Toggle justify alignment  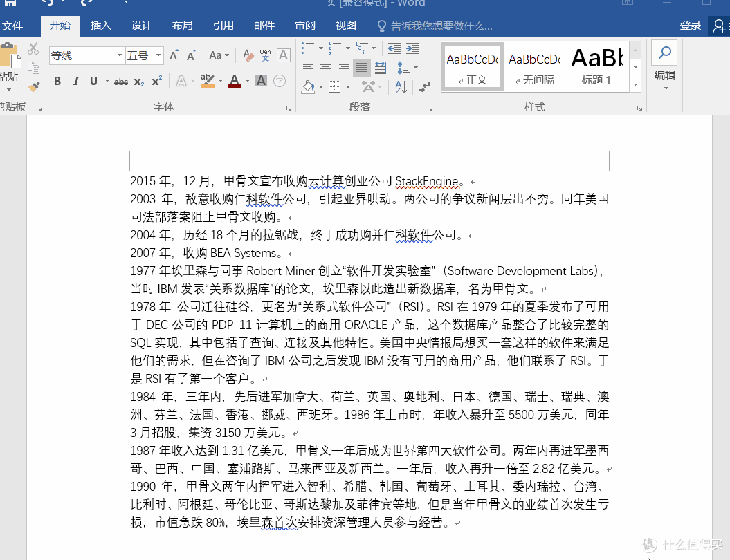point(362,68)
